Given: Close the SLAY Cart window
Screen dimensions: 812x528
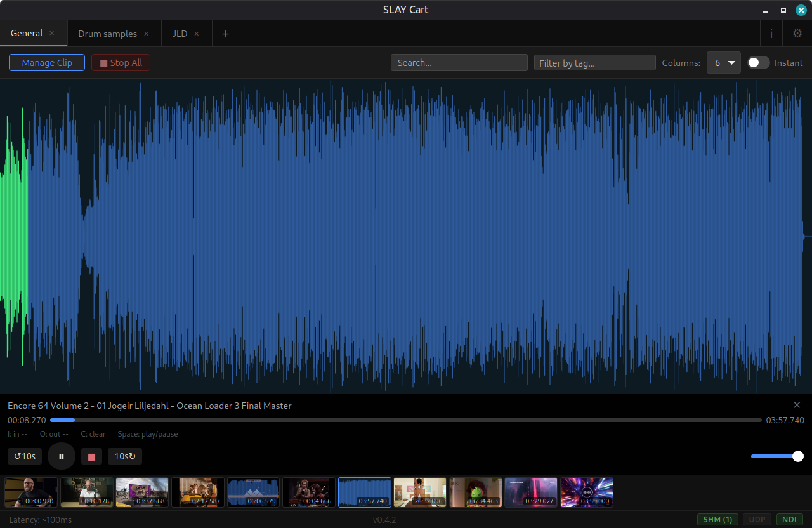Looking at the screenshot, I should [801, 10].
